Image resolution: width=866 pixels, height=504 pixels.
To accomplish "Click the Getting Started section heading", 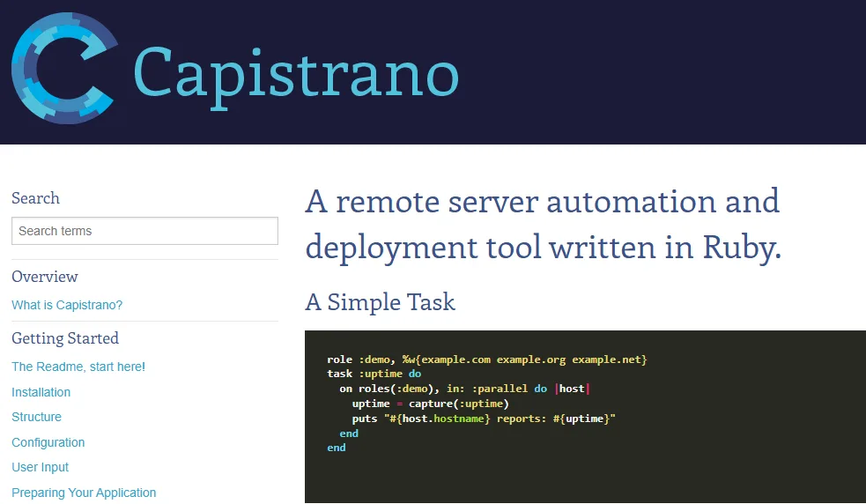I will tap(65, 338).
